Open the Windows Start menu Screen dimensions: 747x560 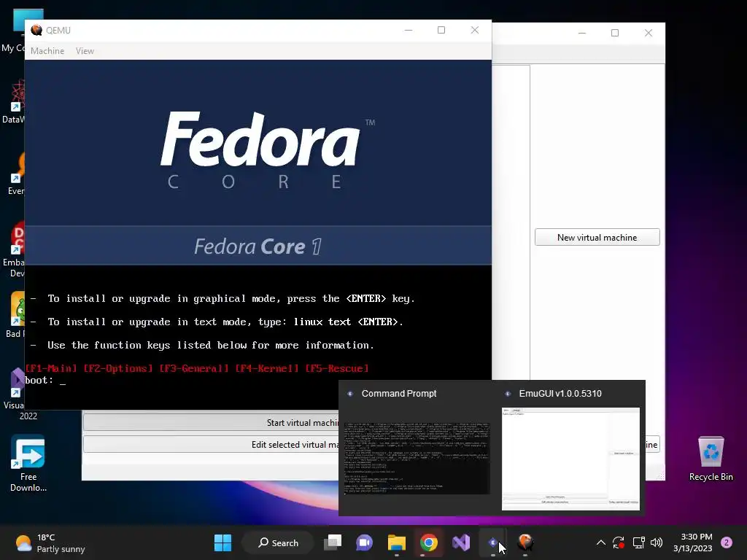tap(222, 542)
